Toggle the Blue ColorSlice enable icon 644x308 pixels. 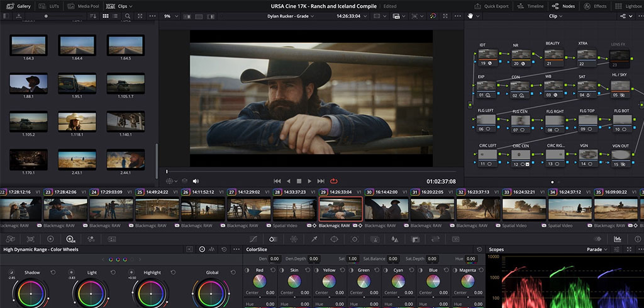(x=420, y=270)
